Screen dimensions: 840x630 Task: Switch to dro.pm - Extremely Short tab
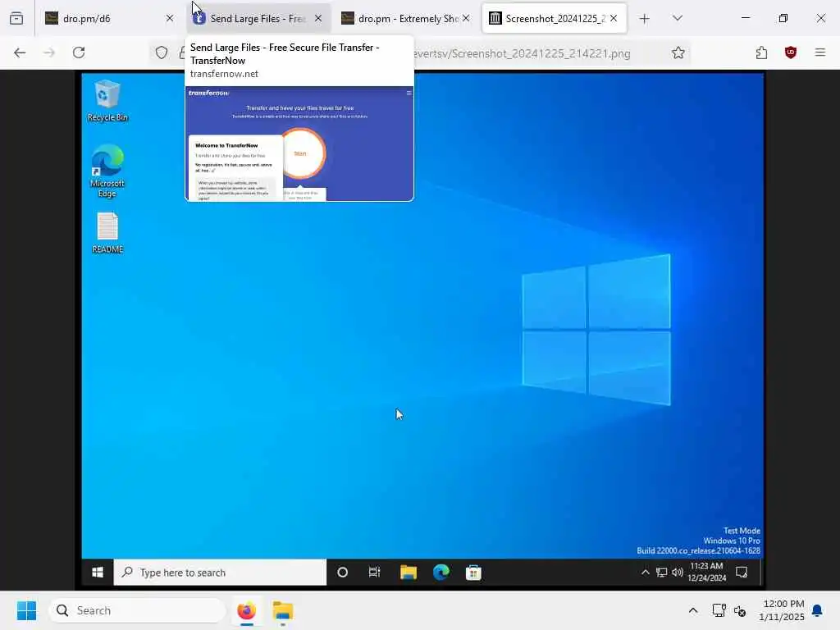[x=406, y=18]
